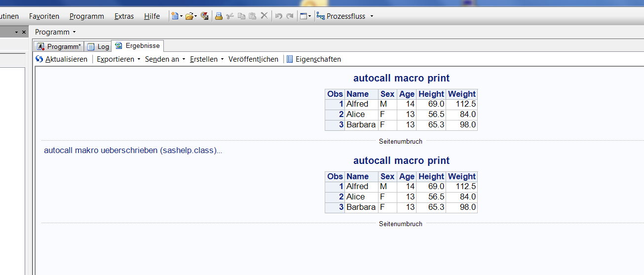
Task: Click the first Seitenumbruch label
Action: (x=401, y=141)
